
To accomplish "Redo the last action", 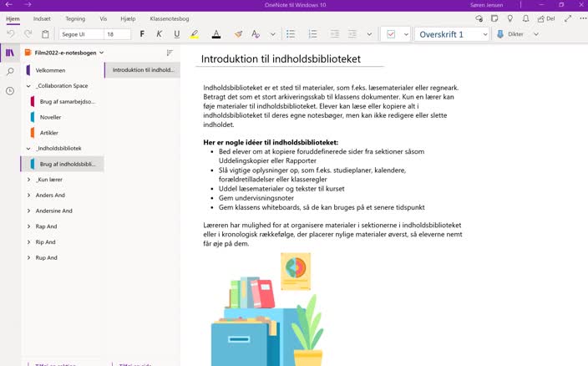I will point(28,34).
